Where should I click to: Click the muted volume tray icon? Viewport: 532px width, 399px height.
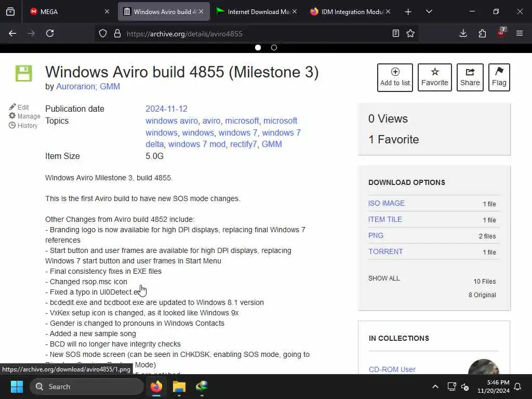(x=465, y=387)
